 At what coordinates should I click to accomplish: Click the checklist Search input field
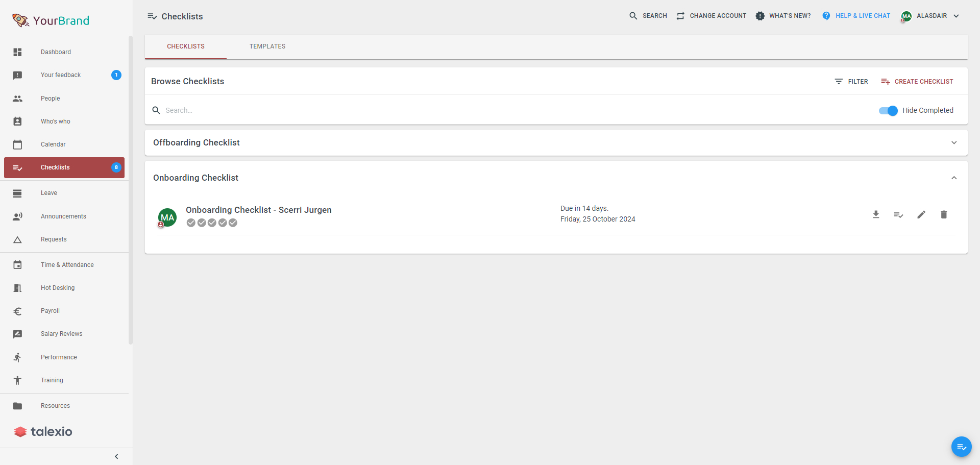coord(516,110)
